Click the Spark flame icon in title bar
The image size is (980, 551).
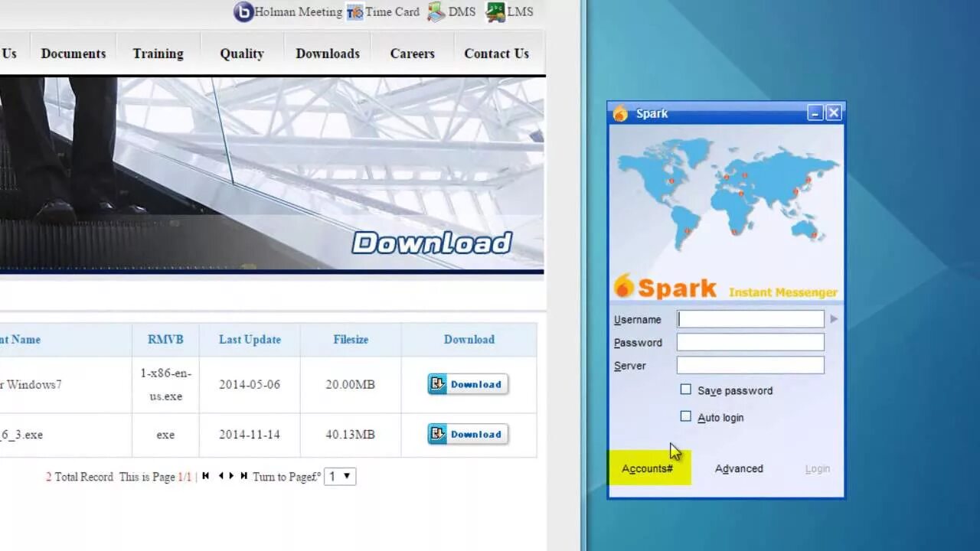(x=620, y=113)
